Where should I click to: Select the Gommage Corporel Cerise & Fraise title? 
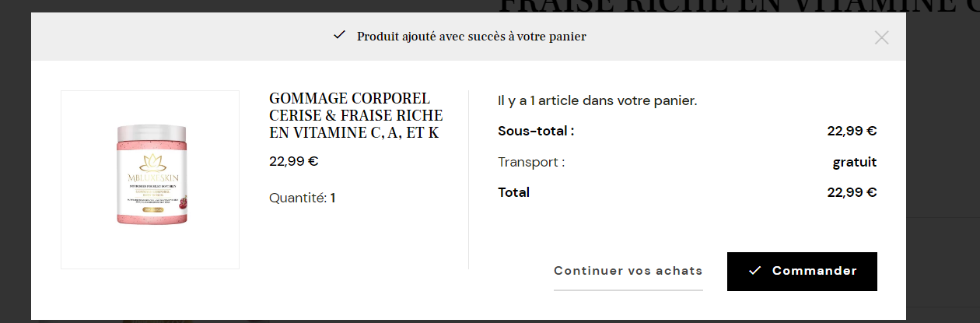356,116
